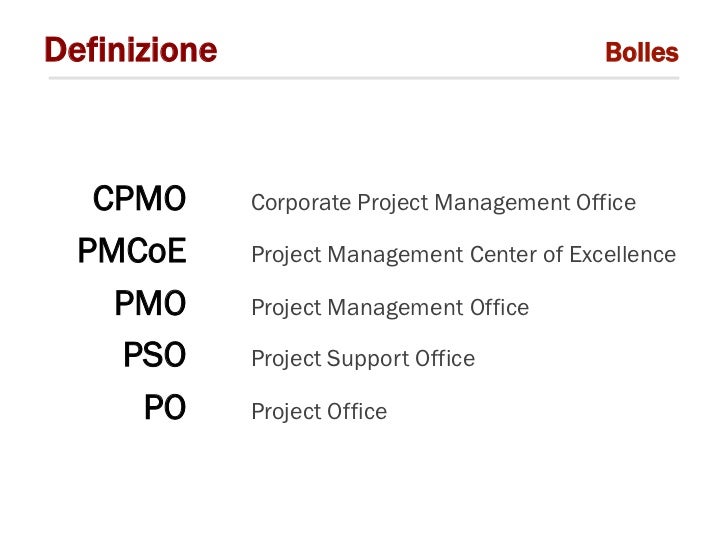This screenshot has width=728, height=546.
Task: Click the "Definizione" slide title
Action: coord(130,50)
